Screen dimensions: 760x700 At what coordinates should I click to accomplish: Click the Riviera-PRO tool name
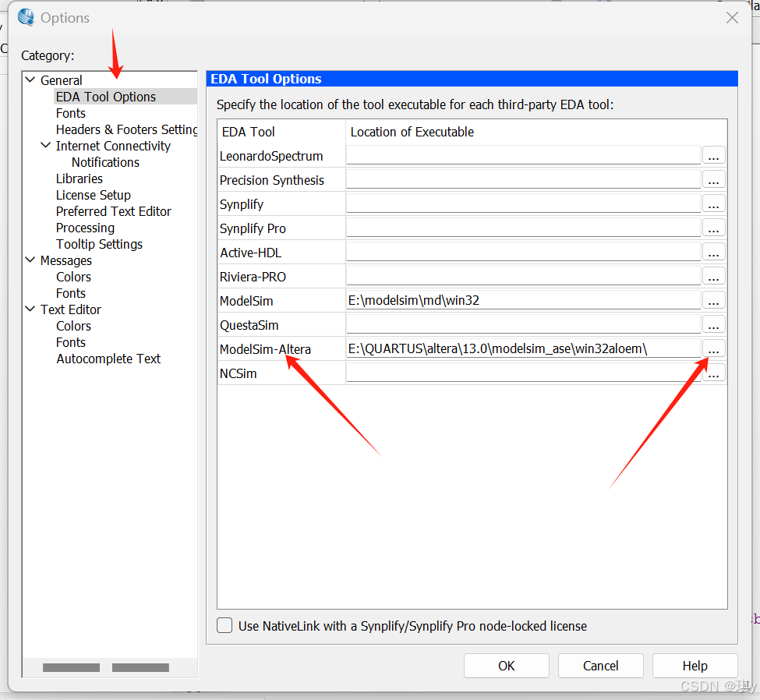253,277
